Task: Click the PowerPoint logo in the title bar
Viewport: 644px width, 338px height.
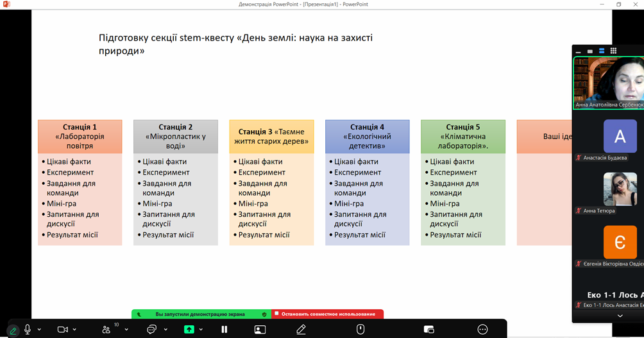Action: tap(6, 4)
